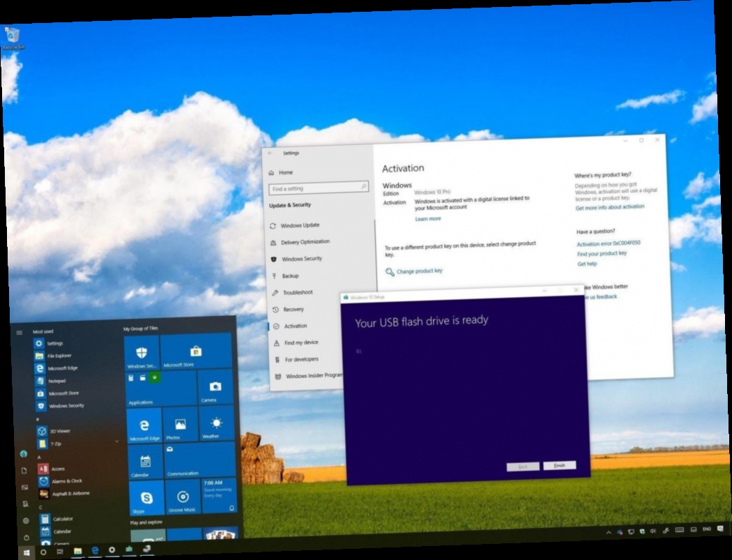
Task: Launch Microsoft Edge from the taskbar
Action: tap(95, 551)
